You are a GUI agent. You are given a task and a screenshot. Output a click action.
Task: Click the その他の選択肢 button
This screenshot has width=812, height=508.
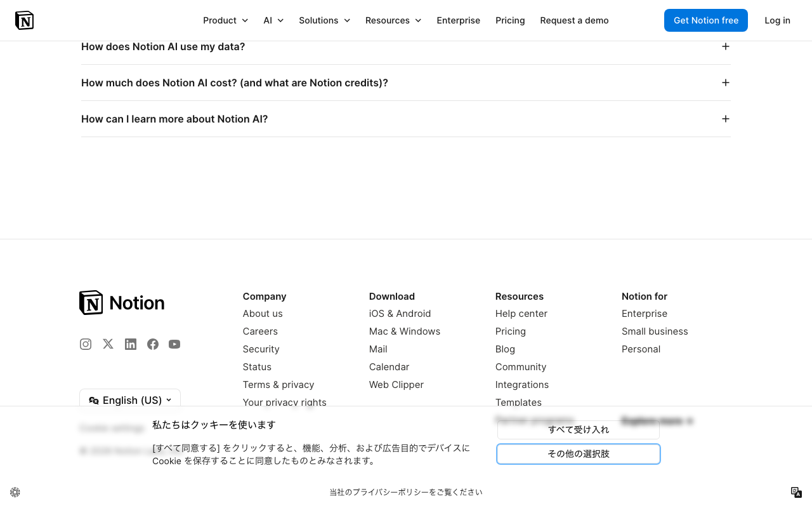click(x=579, y=454)
